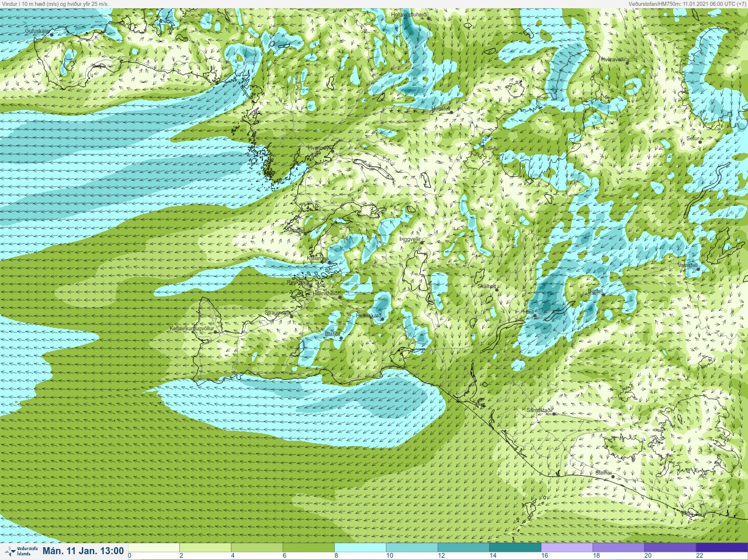This screenshot has height=560, width=748.
Task: Click the Hæll station marker
Action: pyautogui.click(x=535, y=316)
